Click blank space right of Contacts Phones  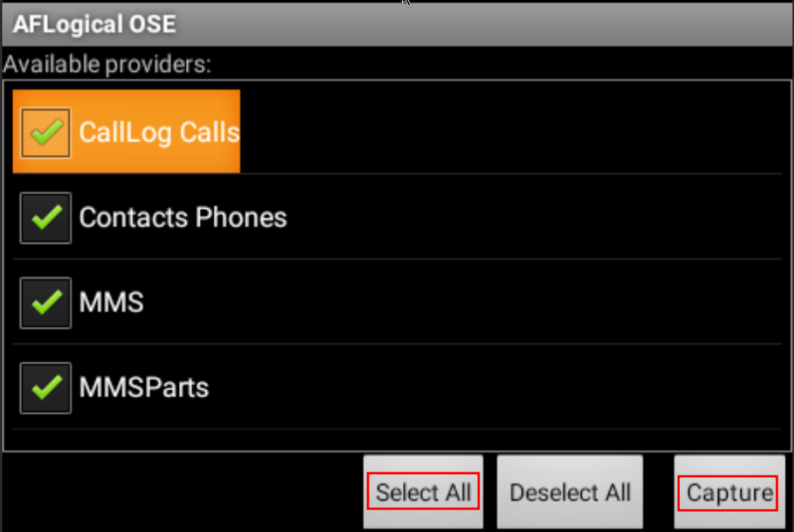534,218
